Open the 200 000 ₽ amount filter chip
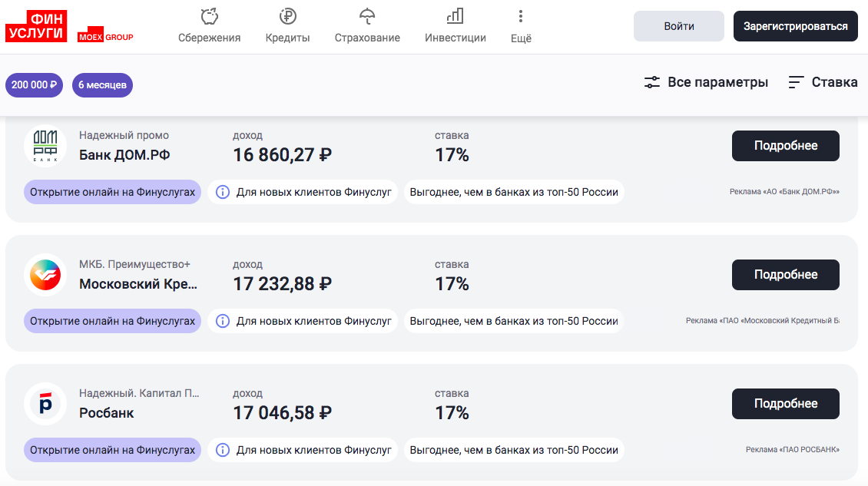Viewport: 868px width, 486px height. 35,85
